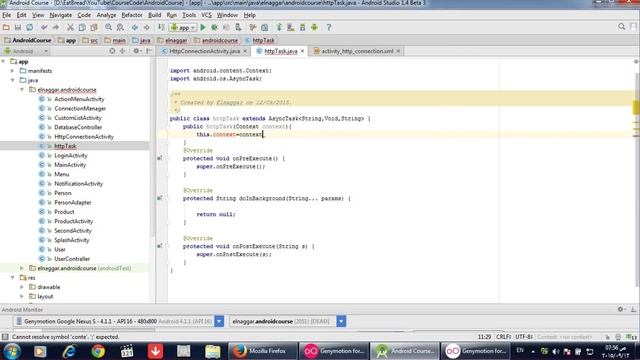Open Android Device Monitor icon

(x=314, y=27)
